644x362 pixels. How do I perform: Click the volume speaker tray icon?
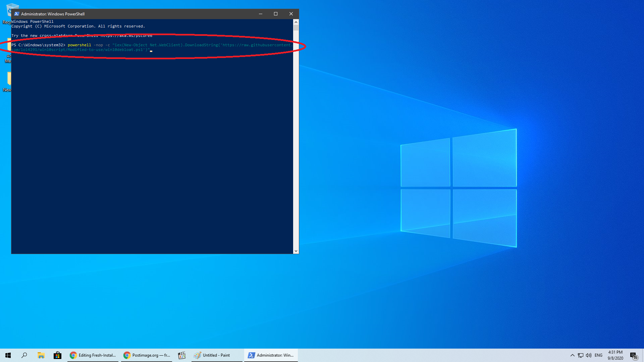coord(589,355)
